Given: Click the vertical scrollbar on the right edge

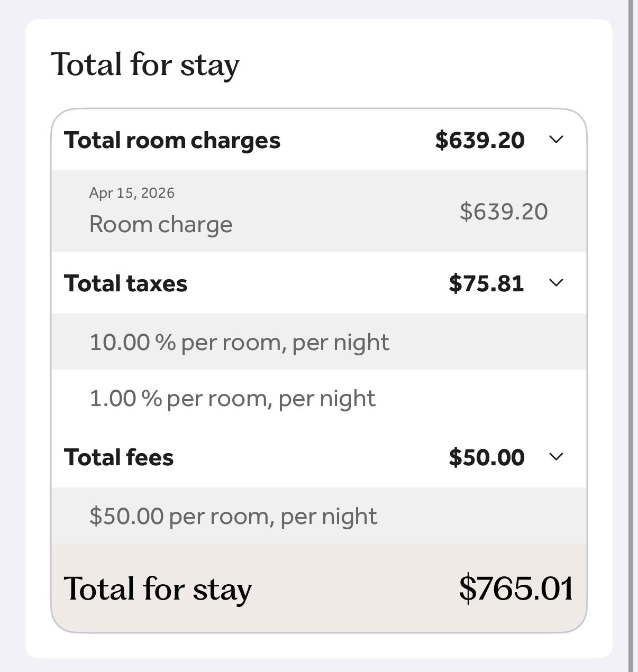Looking at the screenshot, I should point(631,336).
